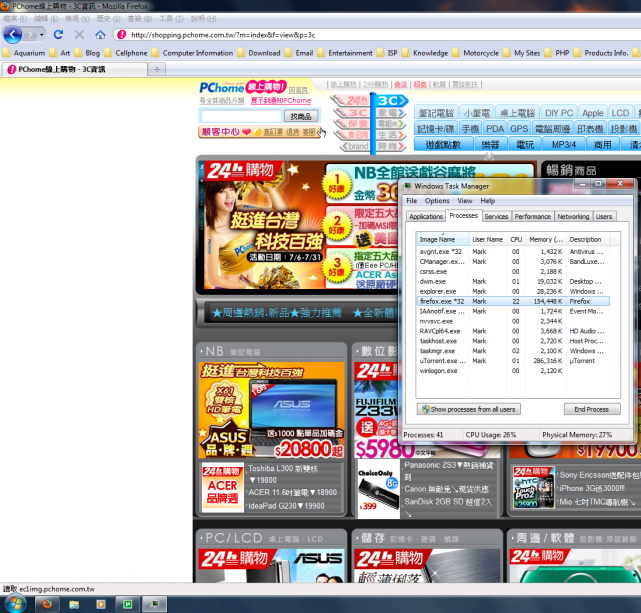The image size is (641, 613).
Task: Click the site identity icon in address bar
Action: coord(122,35)
